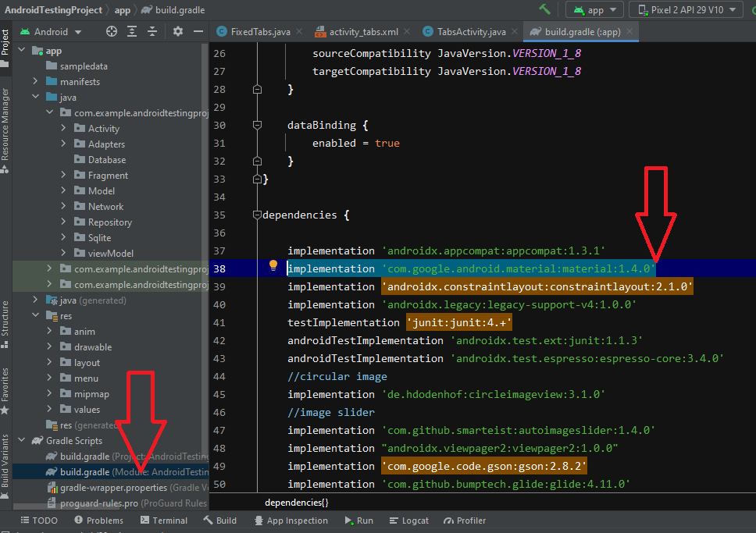
Task: Close the build.gradle (:app) tab
Action: 629,32
